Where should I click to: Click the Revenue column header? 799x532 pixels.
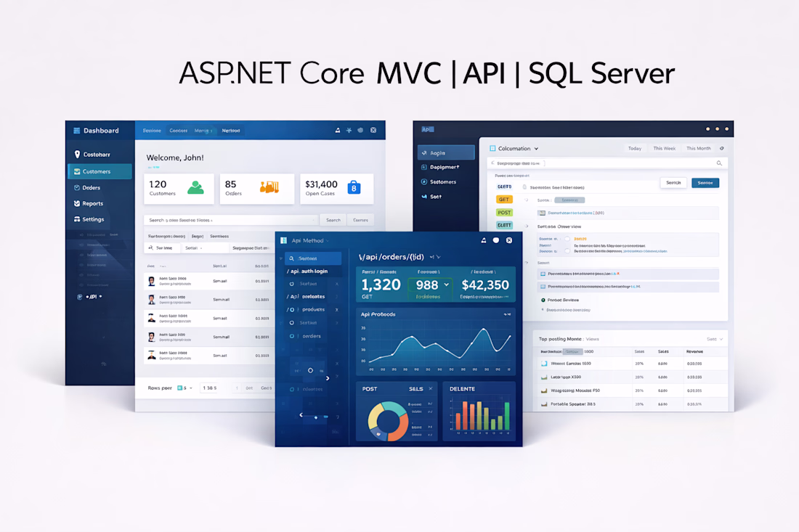tap(694, 352)
